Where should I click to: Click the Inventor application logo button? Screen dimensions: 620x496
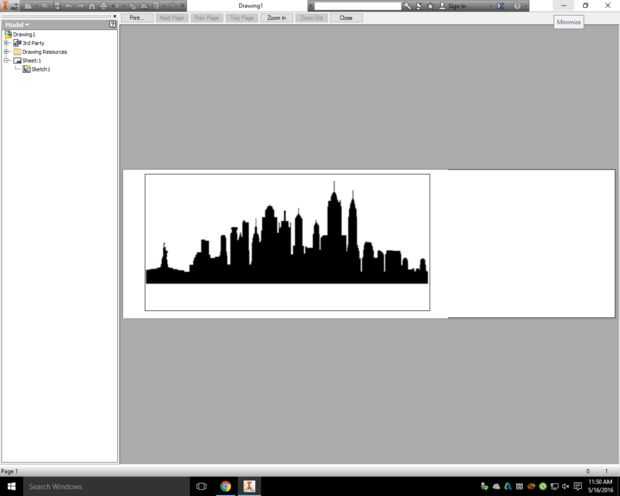pyautogui.click(x=6, y=6)
